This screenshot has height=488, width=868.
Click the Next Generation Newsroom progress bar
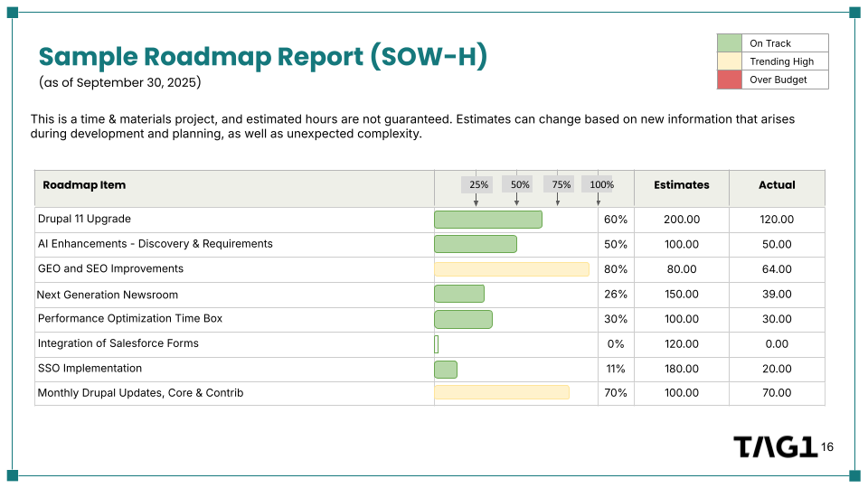(458, 294)
